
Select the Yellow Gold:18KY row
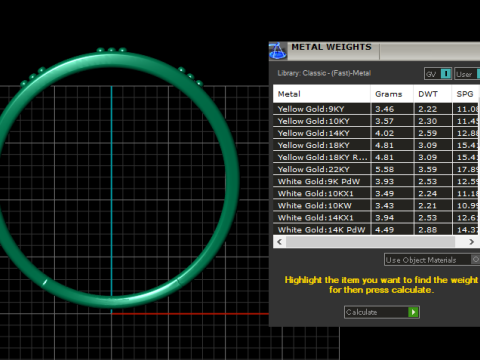point(376,145)
